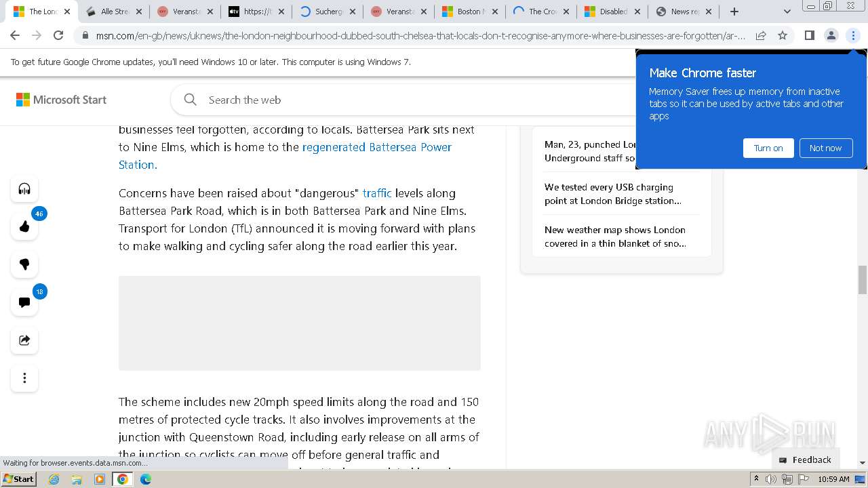Switch to the https:// tab with tv icon
Viewport: 868px width, 488px height.
[x=255, y=12]
